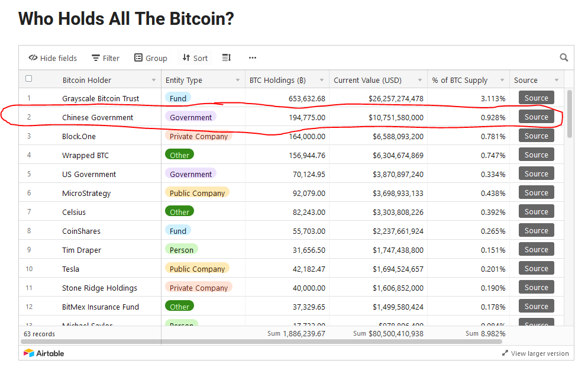
Task: Select the MicroStrategy holder cell
Action: click(86, 193)
